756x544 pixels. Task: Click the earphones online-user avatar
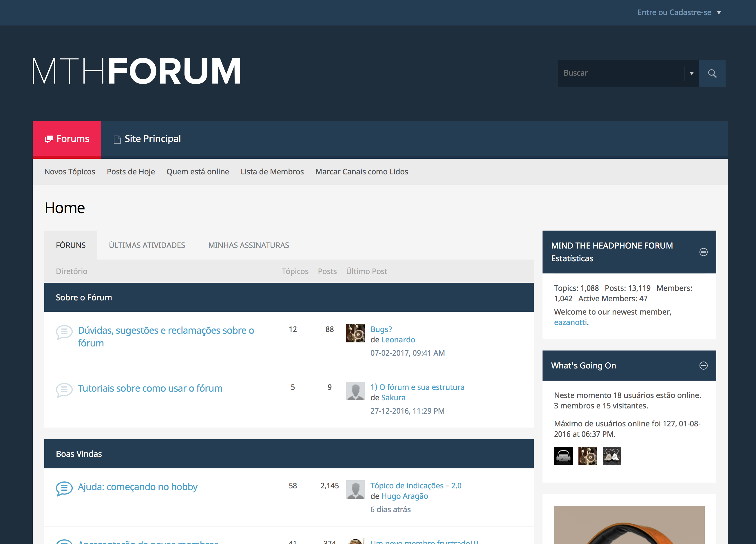(x=612, y=456)
